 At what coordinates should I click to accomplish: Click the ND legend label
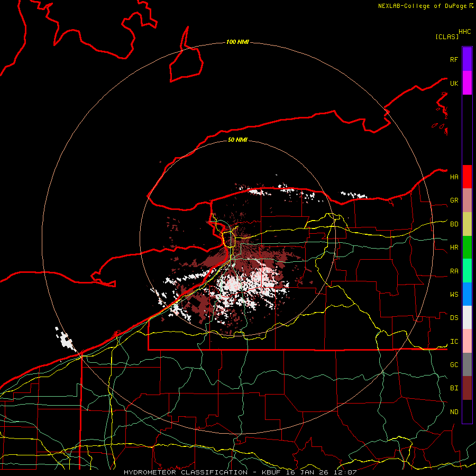tap(454, 412)
